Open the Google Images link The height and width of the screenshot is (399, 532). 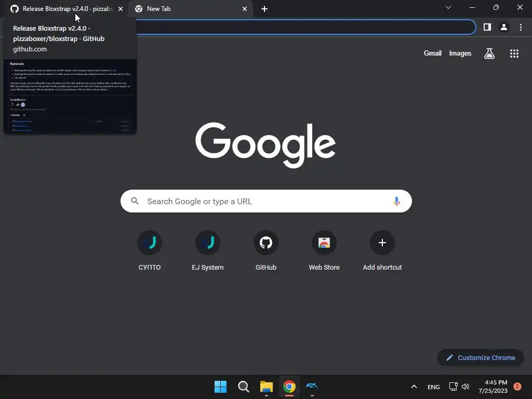(x=460, y=54)
